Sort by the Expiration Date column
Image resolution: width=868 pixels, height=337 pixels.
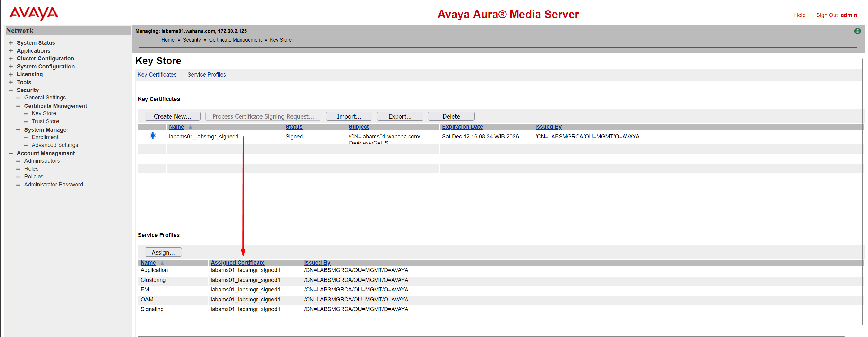pyautogui.click(x=462, y=127)
